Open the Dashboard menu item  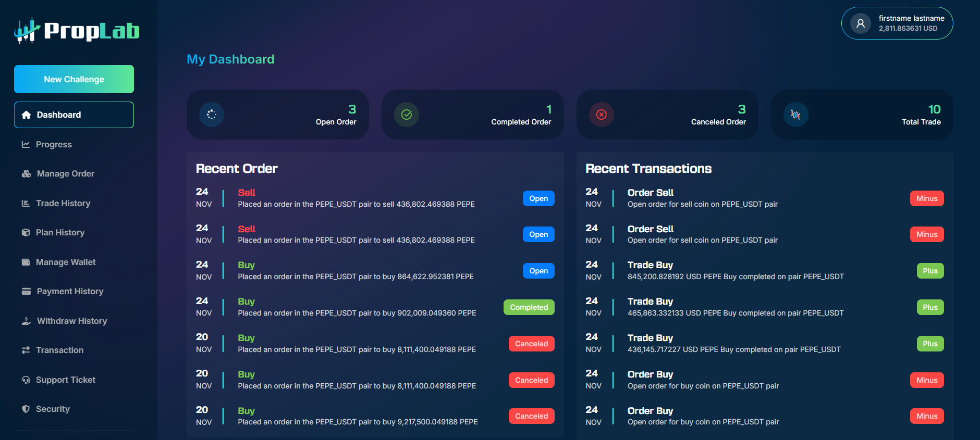click(74, 115)
